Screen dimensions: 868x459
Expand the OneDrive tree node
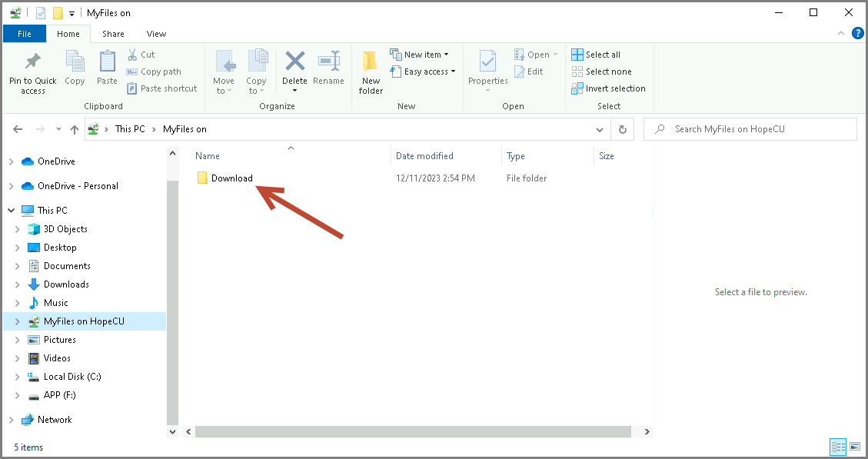point(11,161)
